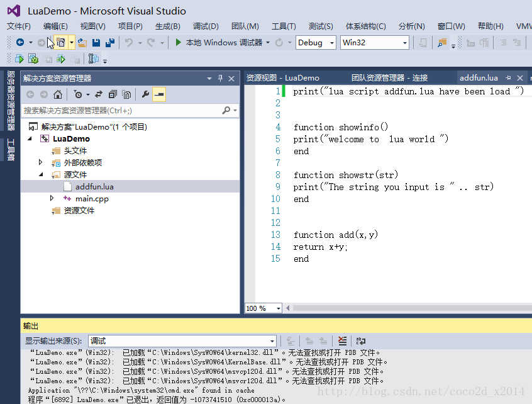Open file using the folder icon

[82, 42]
